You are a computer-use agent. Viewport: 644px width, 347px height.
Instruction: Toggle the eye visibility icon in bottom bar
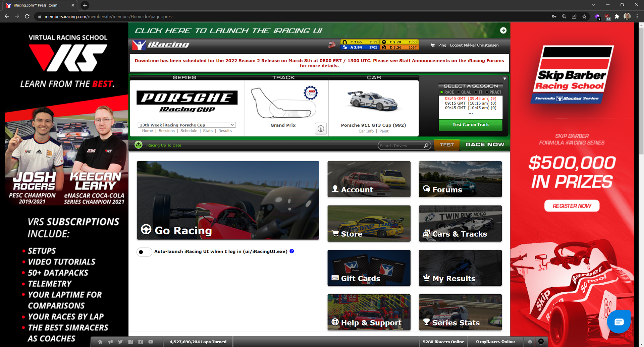pyautogui.click(x=530, y=342)
